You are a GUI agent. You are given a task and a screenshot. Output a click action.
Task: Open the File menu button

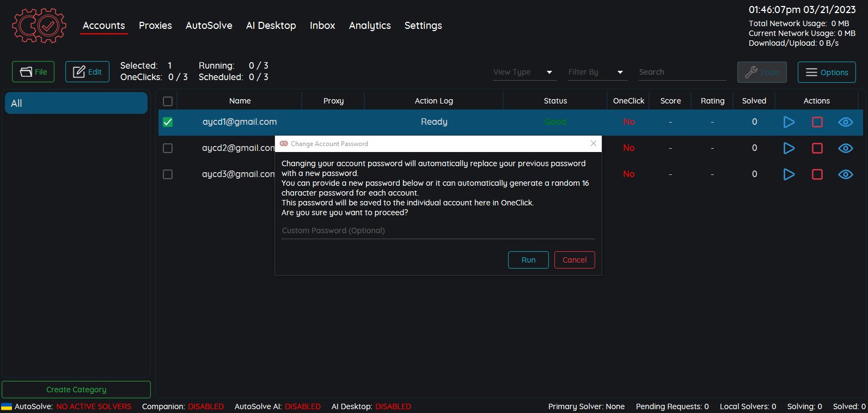[33, 72]
